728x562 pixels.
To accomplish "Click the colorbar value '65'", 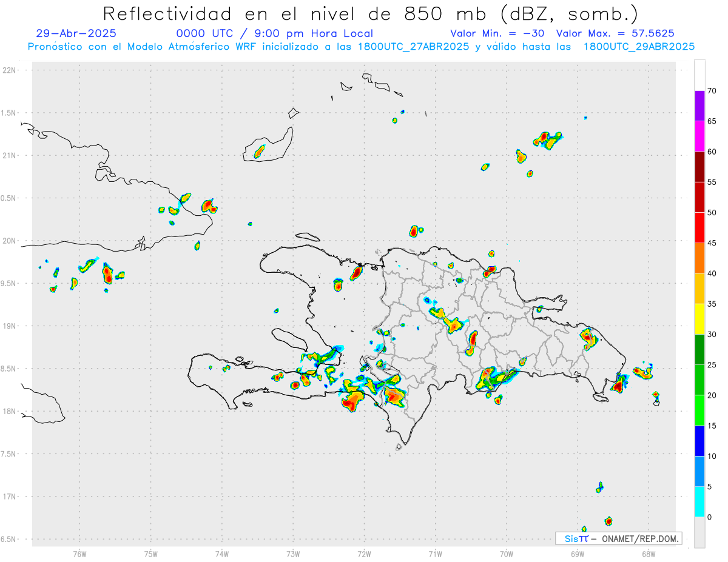I will (712, 121).
